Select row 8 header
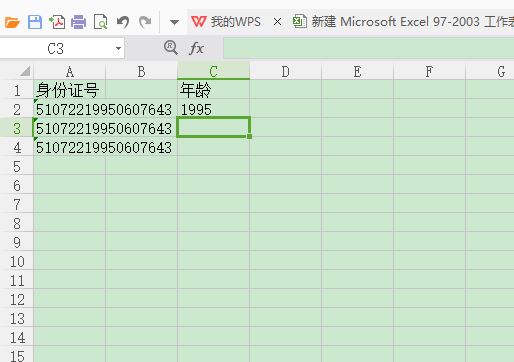The image size is (514, 362). coord(17,223)
